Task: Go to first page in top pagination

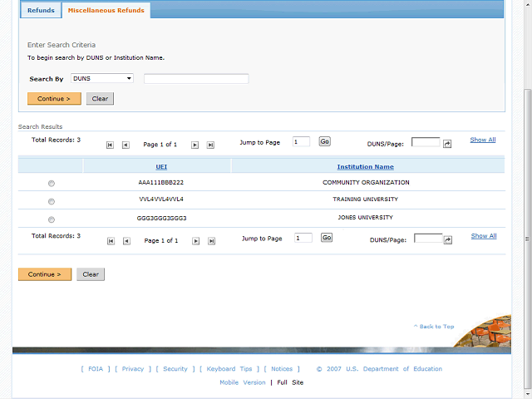Action: 110,145
